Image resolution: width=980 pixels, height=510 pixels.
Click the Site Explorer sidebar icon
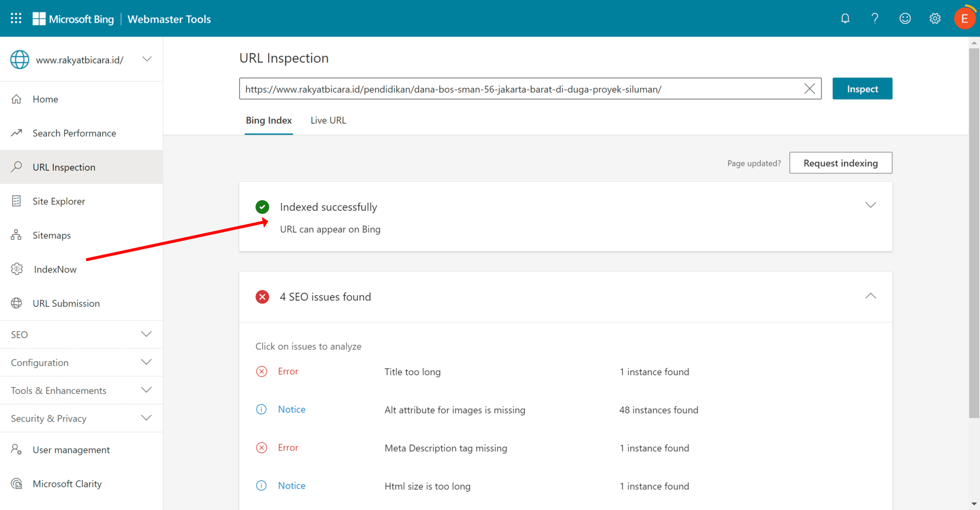tap(17, 201)
